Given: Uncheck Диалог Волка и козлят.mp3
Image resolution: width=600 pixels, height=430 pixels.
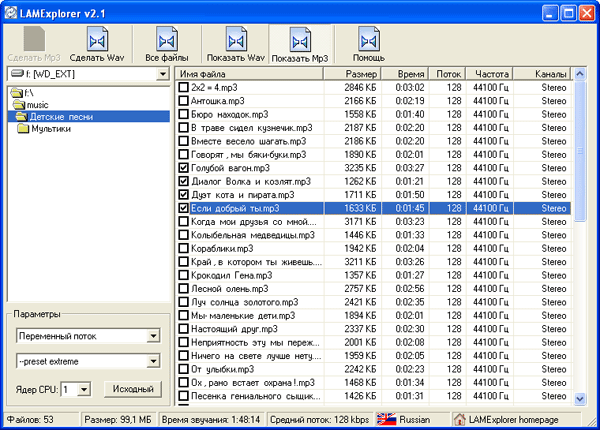Looking at the screenshot, I should pyautogui.click(x=184, y=181).
